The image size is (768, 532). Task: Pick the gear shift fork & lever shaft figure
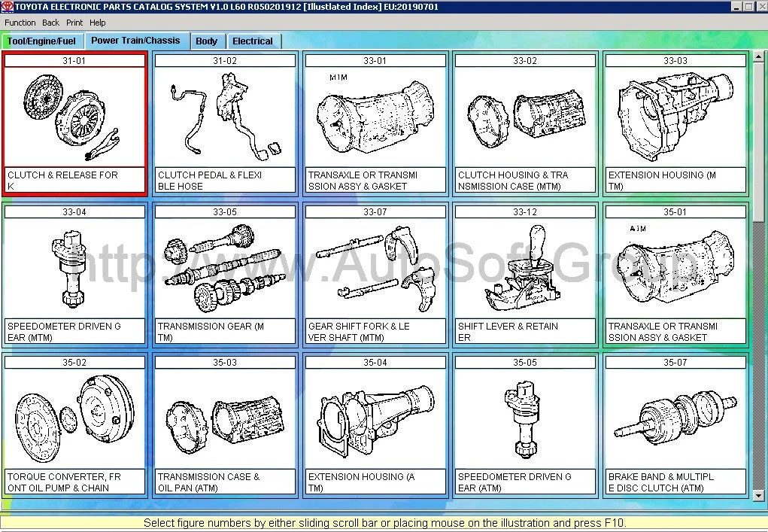pos(375,269)
